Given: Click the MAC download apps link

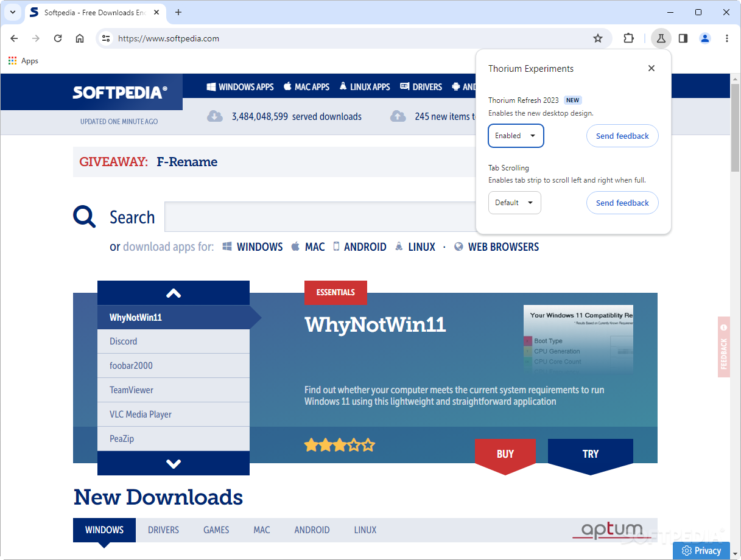Looking at the screenshot, I should coord(308,247).
